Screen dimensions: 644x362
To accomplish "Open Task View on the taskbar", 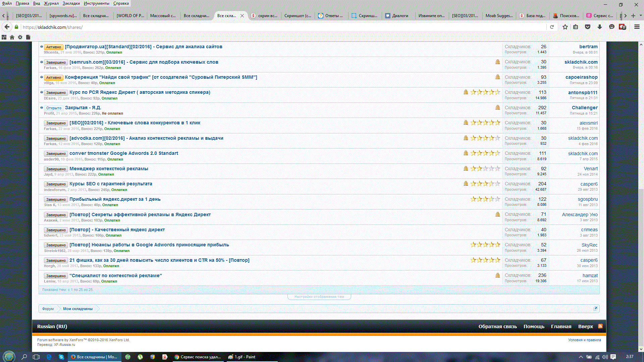I will pos(36,357).
